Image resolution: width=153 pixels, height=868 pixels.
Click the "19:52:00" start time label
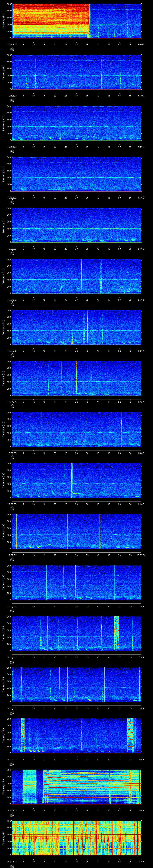point(12,197)
